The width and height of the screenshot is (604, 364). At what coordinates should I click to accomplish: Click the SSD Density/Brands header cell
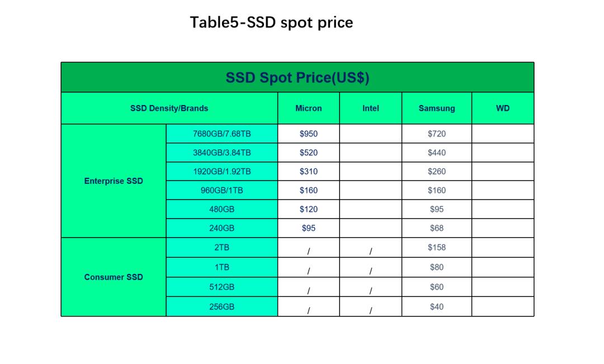pos(169,108)
